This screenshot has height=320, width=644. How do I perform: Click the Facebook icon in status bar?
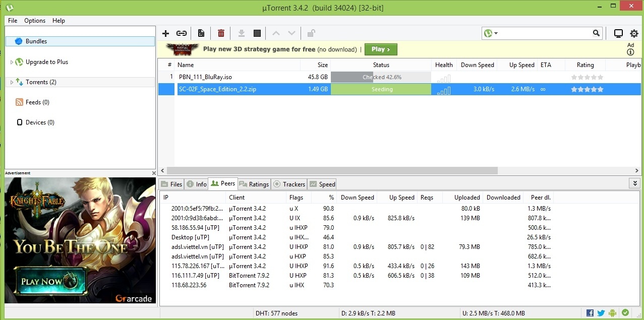coord(590,313)
